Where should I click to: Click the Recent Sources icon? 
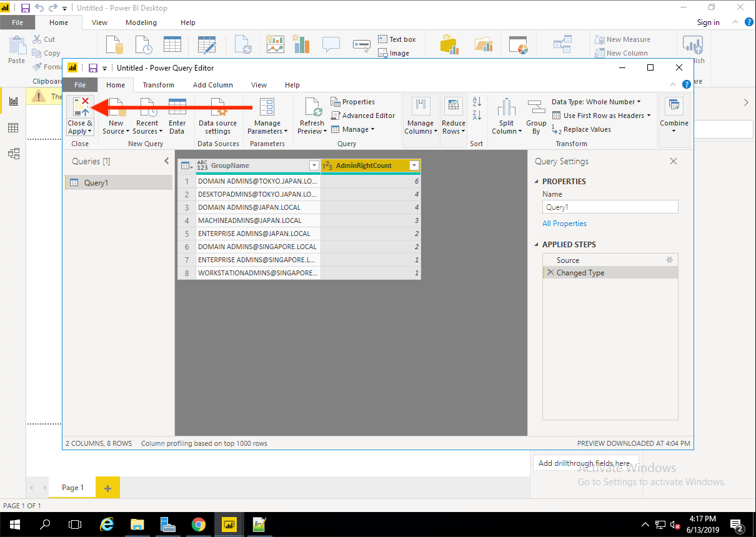[x=147, y=107]
